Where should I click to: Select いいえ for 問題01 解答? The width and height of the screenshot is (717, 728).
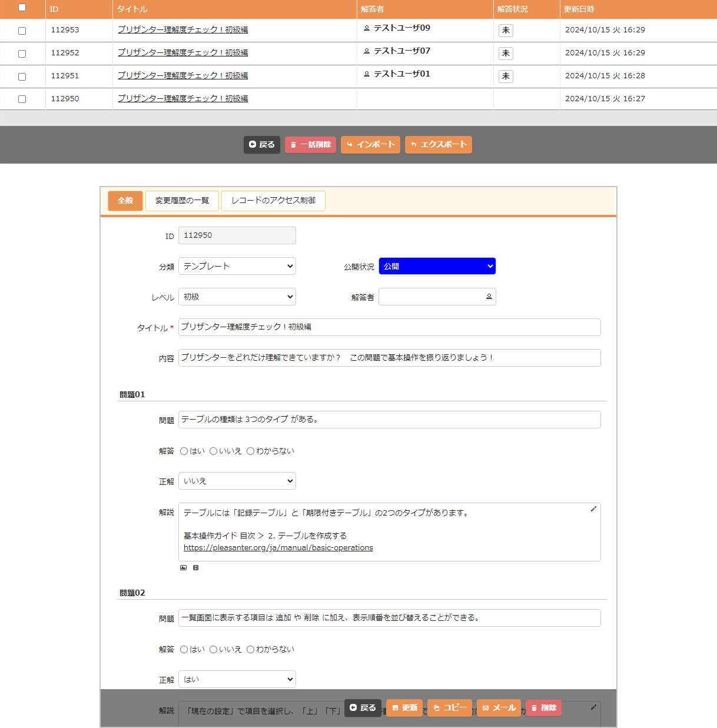213,451
